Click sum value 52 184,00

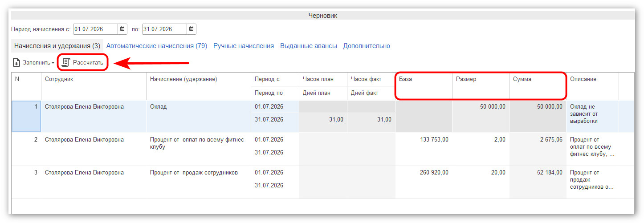pos(538,182)
